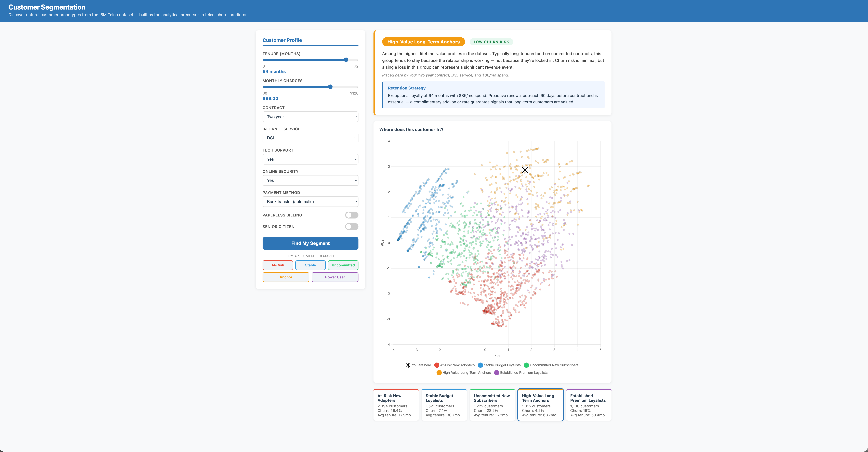868x452 pixels.
Task: Click the orange High-Value Long-Term Anchors legend dot
Action: point(439,372)
